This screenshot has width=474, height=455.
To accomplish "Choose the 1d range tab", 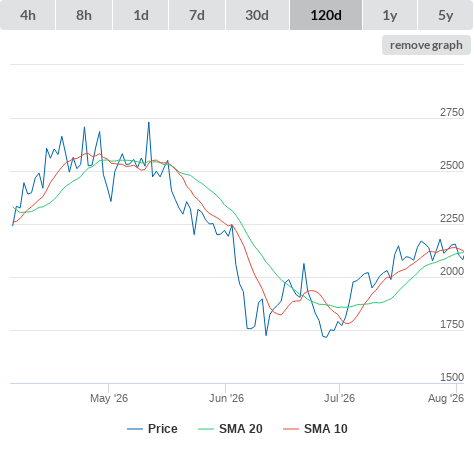I will [x=141, y=15].
